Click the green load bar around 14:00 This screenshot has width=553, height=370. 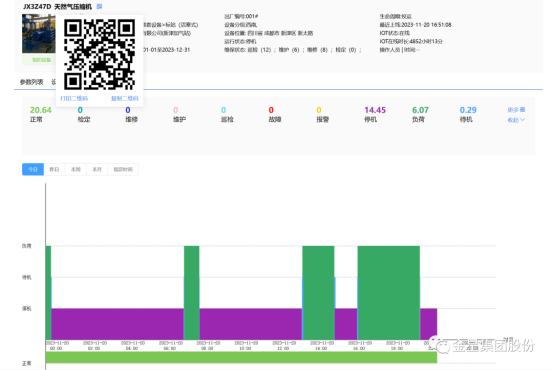pos(318,293)
